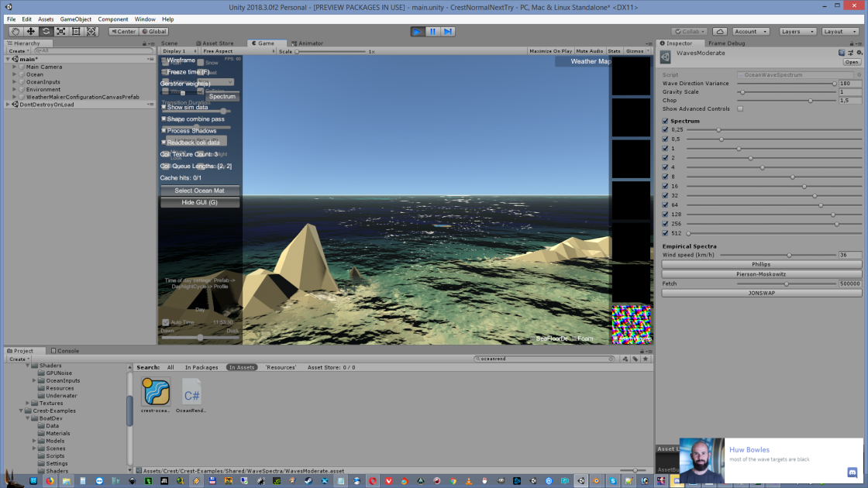Open the Component menu

tap(113, 19)
